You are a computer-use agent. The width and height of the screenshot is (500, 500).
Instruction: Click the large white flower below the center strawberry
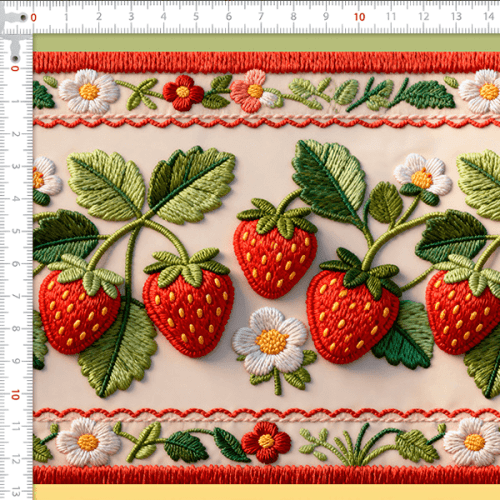click(x=270, y=340)
